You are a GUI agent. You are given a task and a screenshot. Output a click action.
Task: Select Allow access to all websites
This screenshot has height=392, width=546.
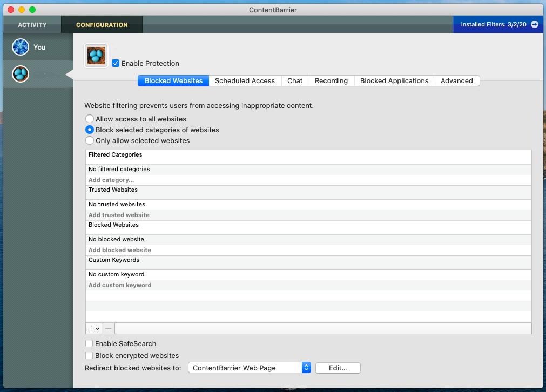click(90, 119)
